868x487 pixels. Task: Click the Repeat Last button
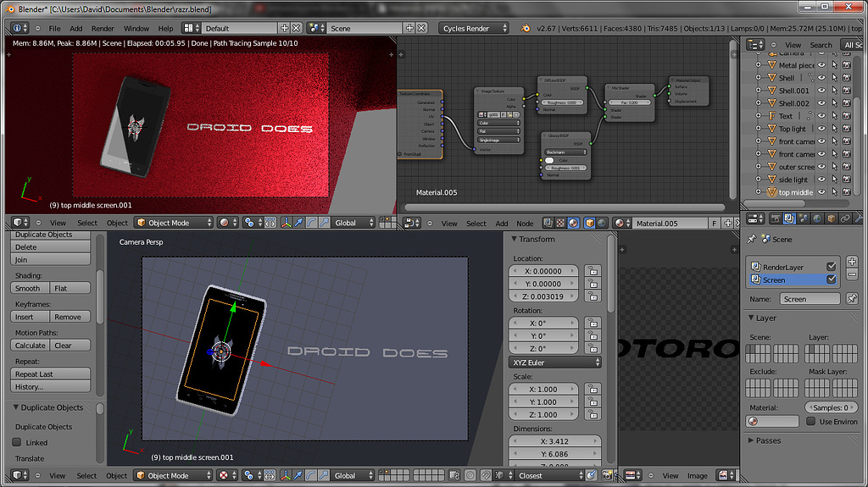50,374
